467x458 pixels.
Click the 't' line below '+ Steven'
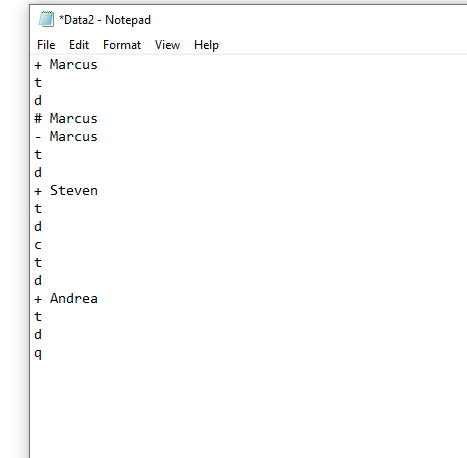[38, 209]
